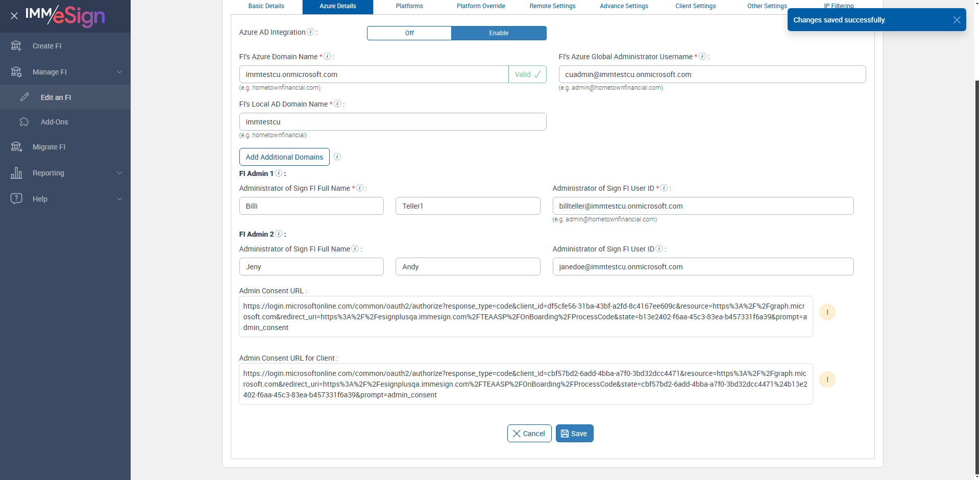
Task: Open info icon beside Add Additional Domains
Action: click(x=337, y=157)
